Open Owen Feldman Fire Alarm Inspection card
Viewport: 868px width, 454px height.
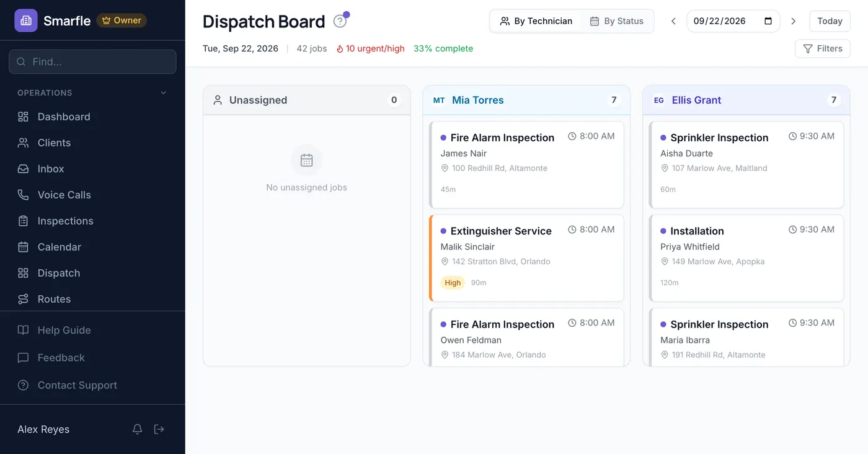526,337
